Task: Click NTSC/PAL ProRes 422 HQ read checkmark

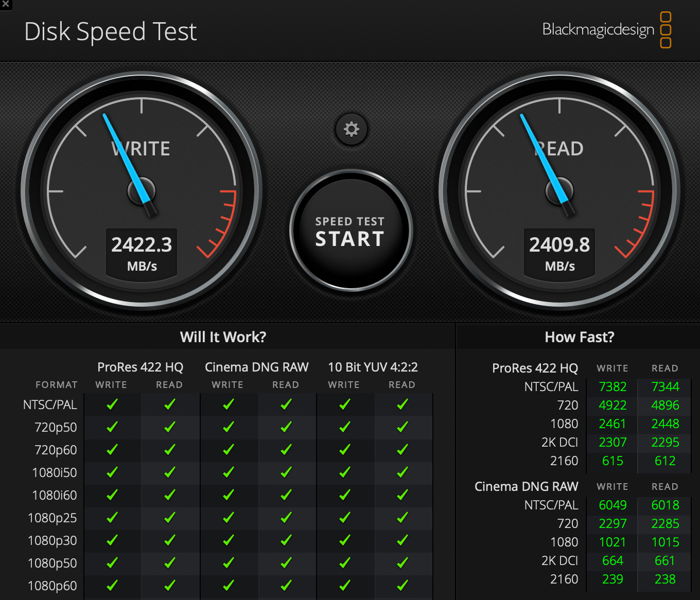Action: tap(169, 404)
